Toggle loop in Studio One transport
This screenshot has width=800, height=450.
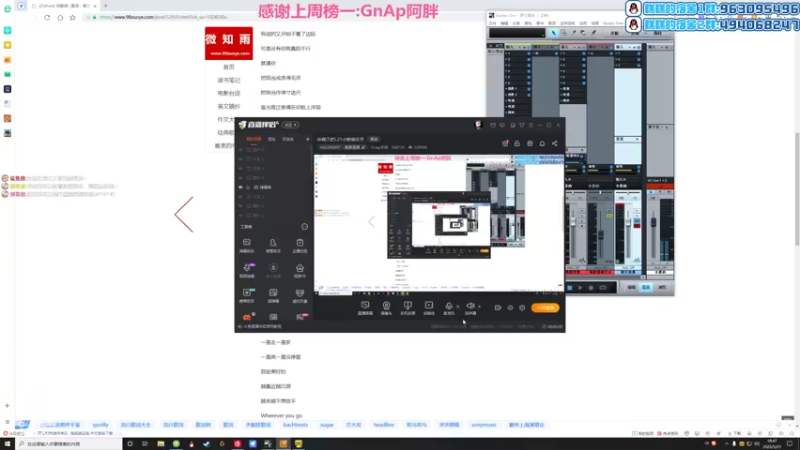pos(603,288)
